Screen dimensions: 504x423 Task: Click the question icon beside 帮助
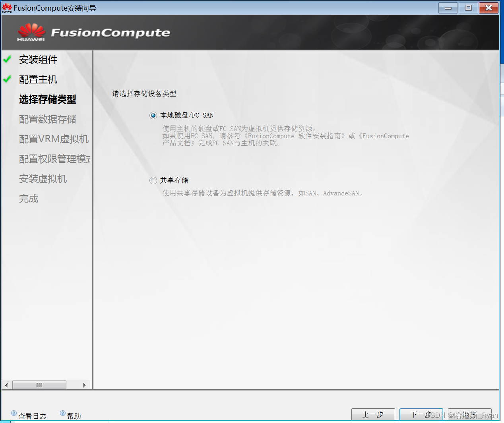click(63, 413)
